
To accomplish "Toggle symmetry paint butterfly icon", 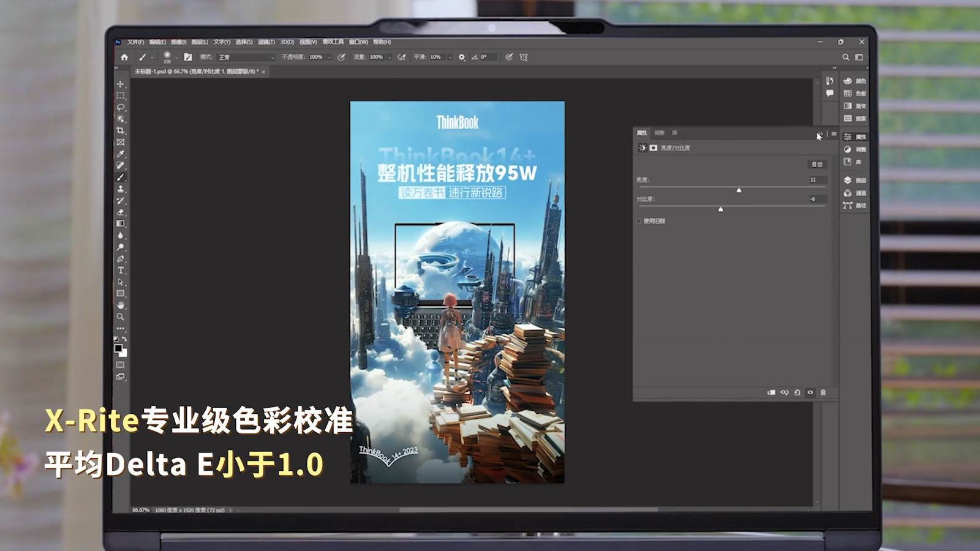I will pyautogui.click(x=524, y=57).
